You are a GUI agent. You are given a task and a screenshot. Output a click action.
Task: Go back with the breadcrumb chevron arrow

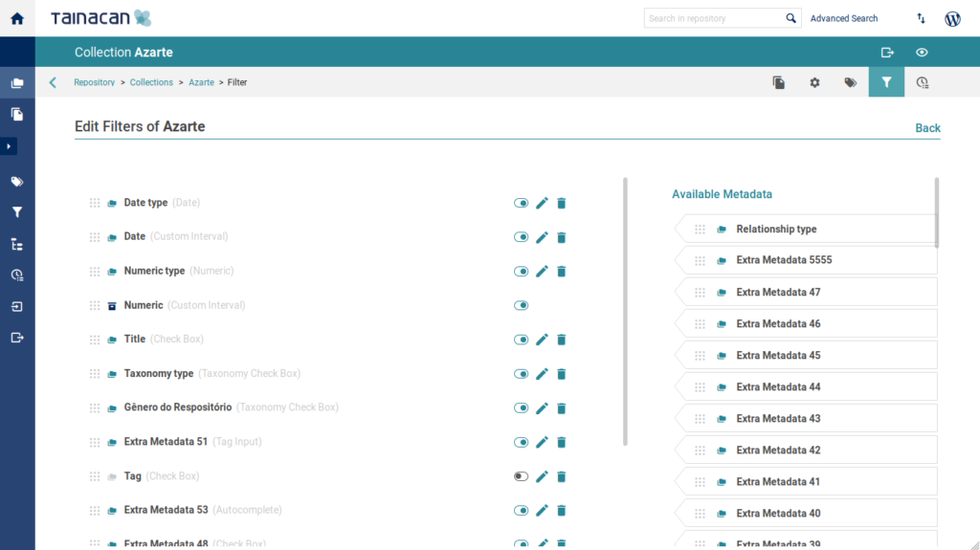[x=54, y=82]
